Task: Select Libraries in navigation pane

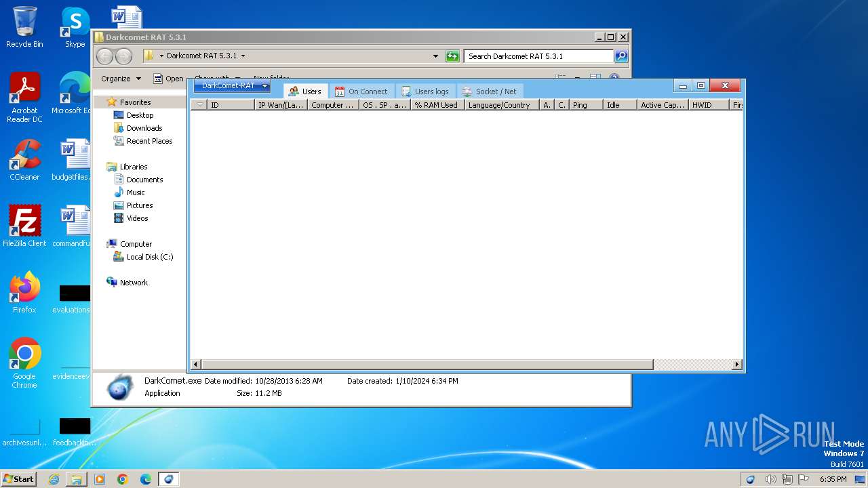Action: coord(134,167)
